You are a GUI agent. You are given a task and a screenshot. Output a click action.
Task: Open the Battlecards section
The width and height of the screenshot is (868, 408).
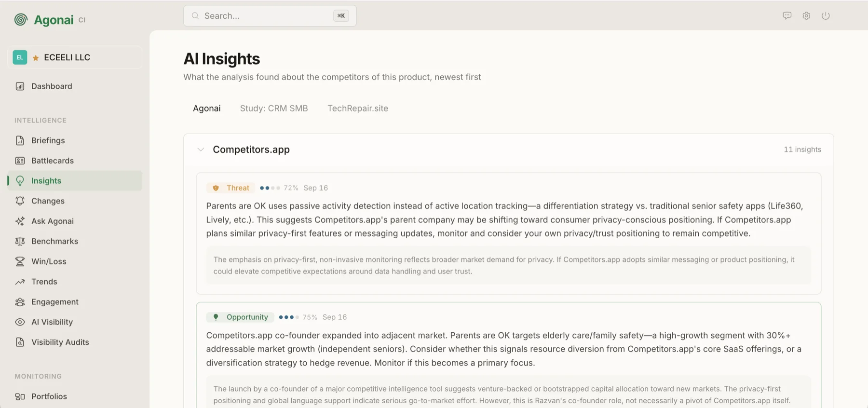pyautogui.click(x=75, y=161)
